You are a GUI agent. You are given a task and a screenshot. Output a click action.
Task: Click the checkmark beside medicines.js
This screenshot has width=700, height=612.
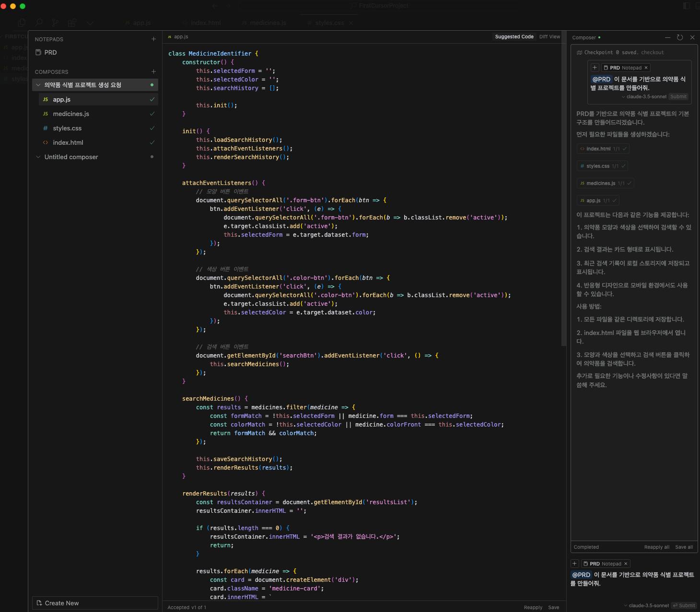tap(152, 114)
